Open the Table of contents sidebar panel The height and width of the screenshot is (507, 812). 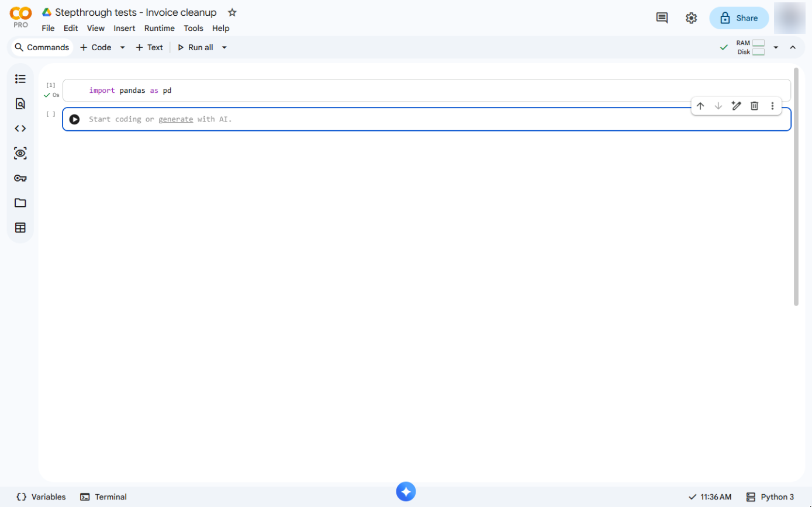coord(20,79)
